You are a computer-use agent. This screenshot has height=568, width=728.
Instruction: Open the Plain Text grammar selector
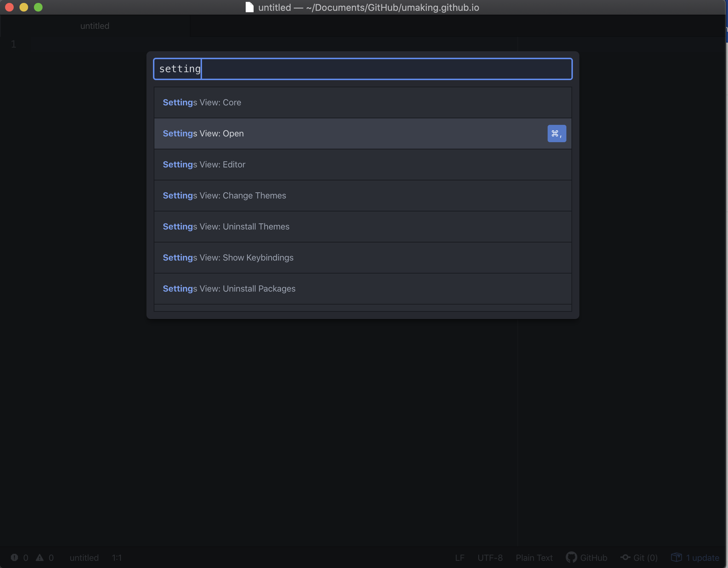click(x=534, y=558)
